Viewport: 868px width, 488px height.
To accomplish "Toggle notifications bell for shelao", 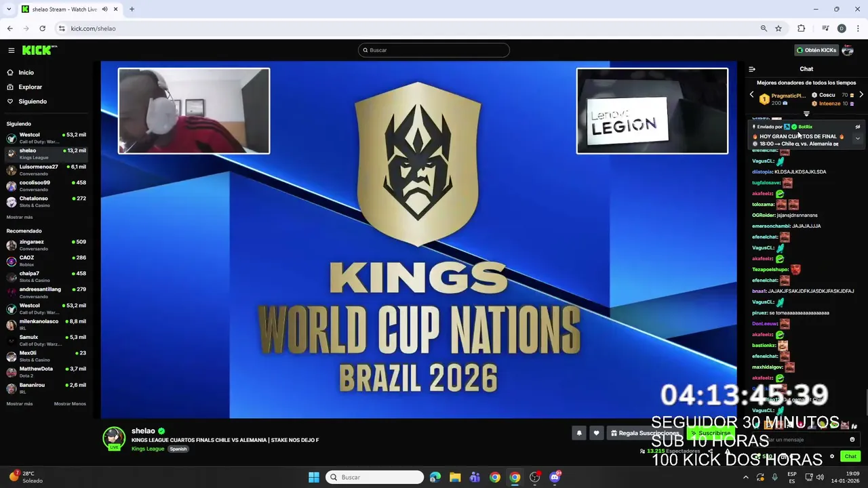I will pos(579,433).
